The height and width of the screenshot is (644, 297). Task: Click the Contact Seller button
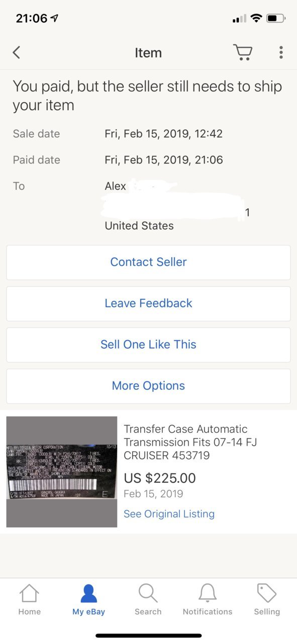coord(148,262)
